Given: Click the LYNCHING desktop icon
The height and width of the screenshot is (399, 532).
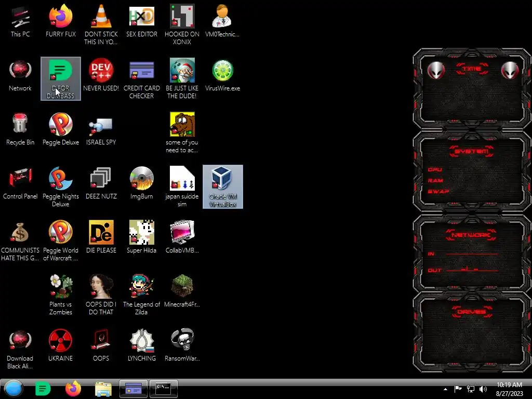Looking at the screenshot, I should coord(141,345).
